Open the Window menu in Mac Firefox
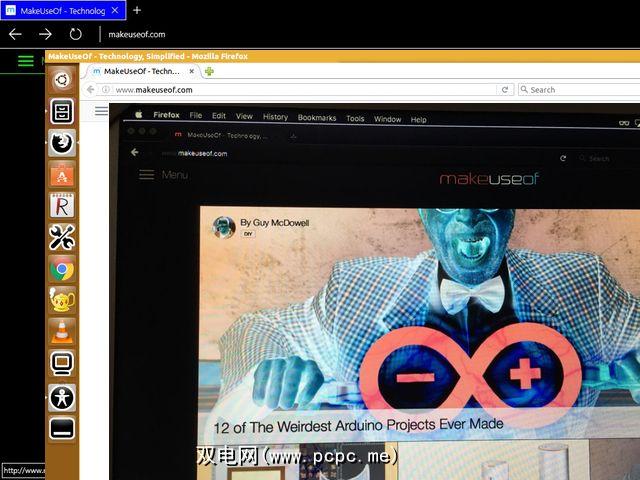 (388, 119)
